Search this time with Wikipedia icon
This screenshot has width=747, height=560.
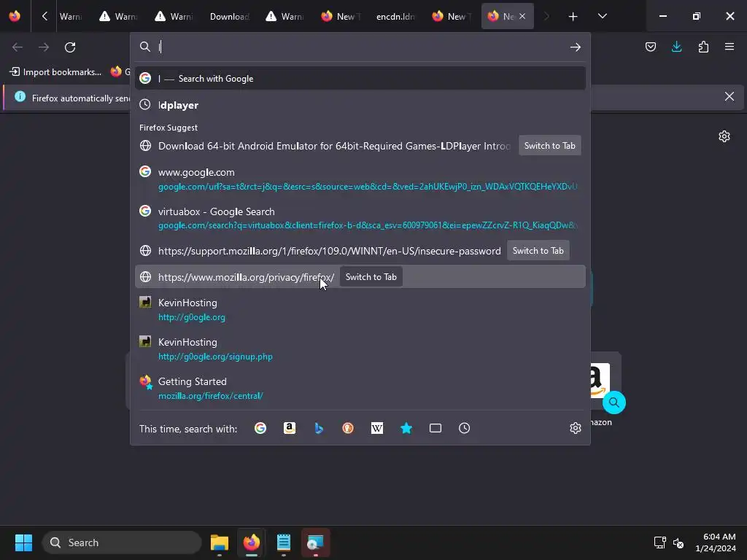pyautogui.click(x=377, y=428)
